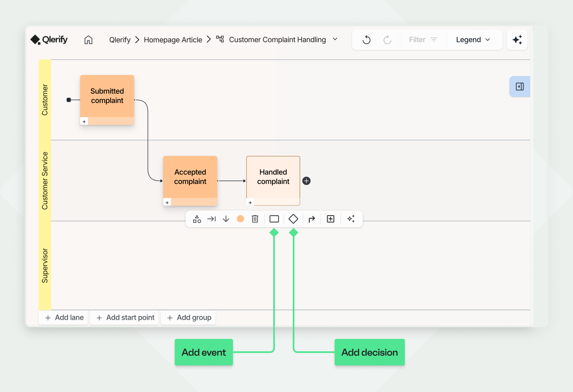The height and width of the screenshot is (392, 573).
Task: Go to the home icon
Action: click(x=88, y=40)
